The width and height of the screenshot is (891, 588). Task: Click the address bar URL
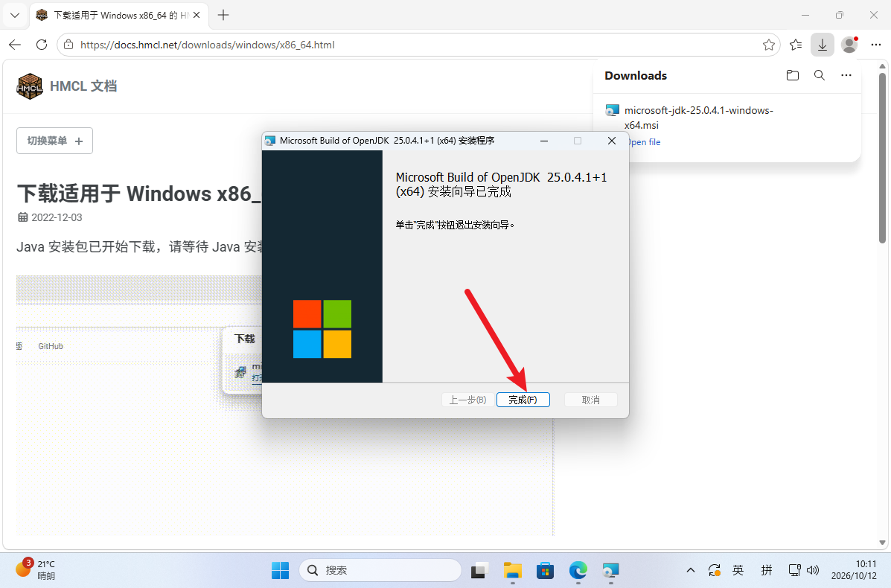click(208, 45)
